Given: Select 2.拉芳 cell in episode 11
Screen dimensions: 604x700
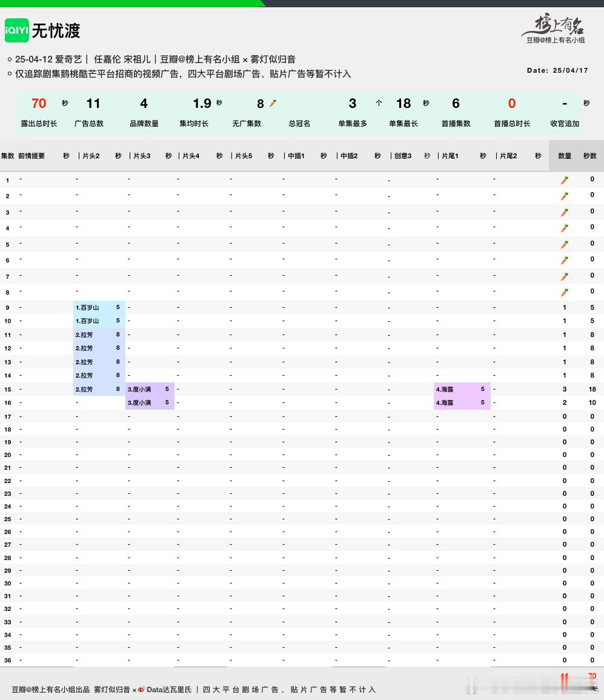Looking at the screenshot, I should click(99, 335).
